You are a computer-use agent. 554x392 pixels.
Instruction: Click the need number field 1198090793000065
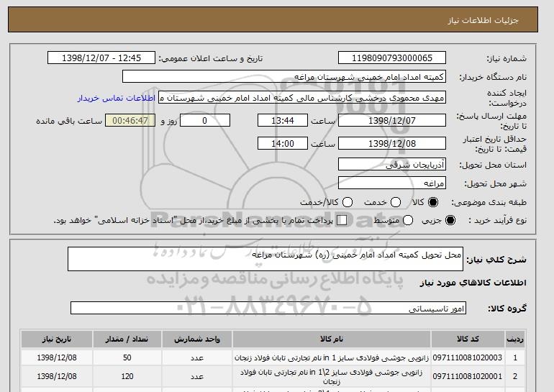391,58
